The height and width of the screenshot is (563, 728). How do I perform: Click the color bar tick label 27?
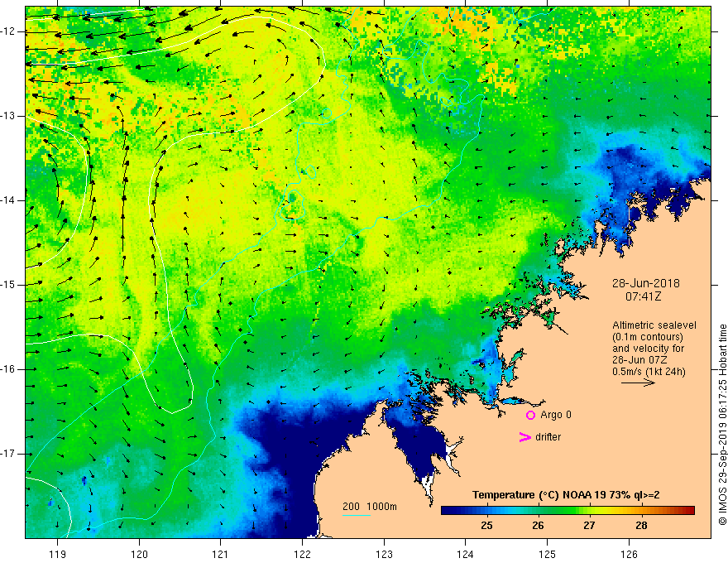point(589,526)
